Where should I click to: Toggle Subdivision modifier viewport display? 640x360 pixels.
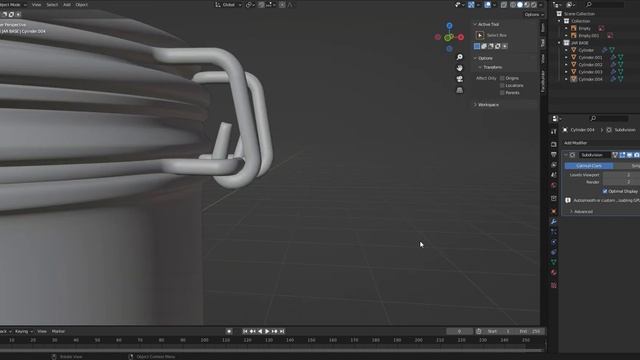629,155
